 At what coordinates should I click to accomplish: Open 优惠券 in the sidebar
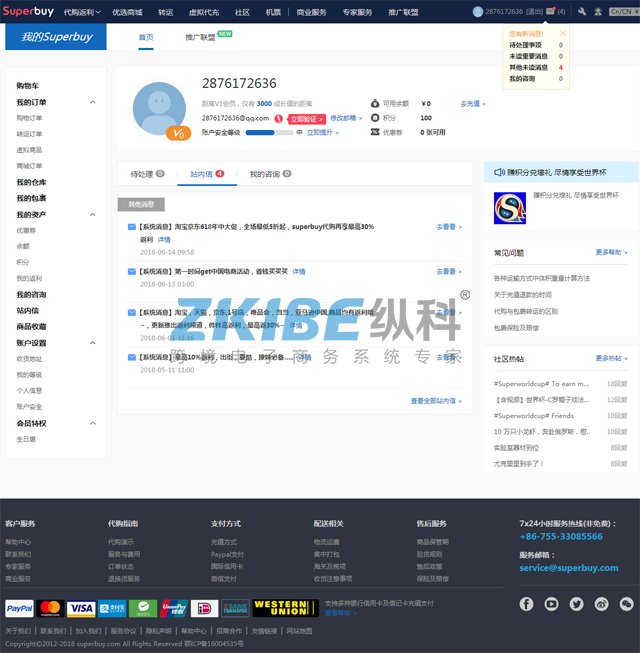[x=26, y=231]
